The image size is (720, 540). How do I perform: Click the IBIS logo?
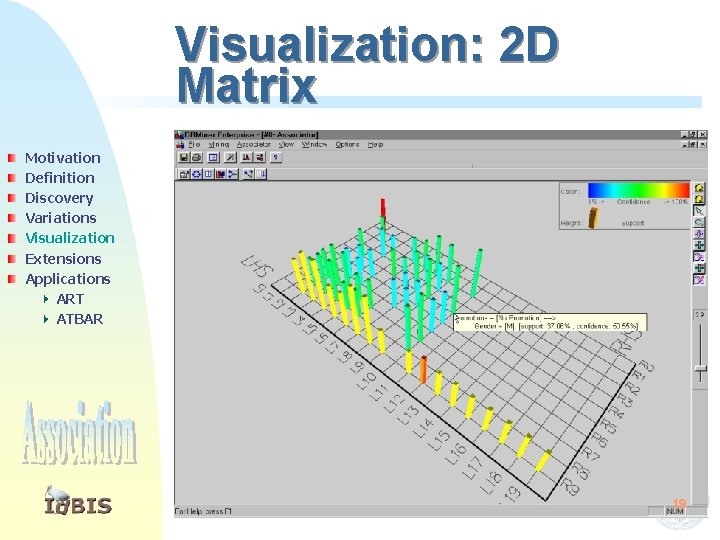(78, 501)
